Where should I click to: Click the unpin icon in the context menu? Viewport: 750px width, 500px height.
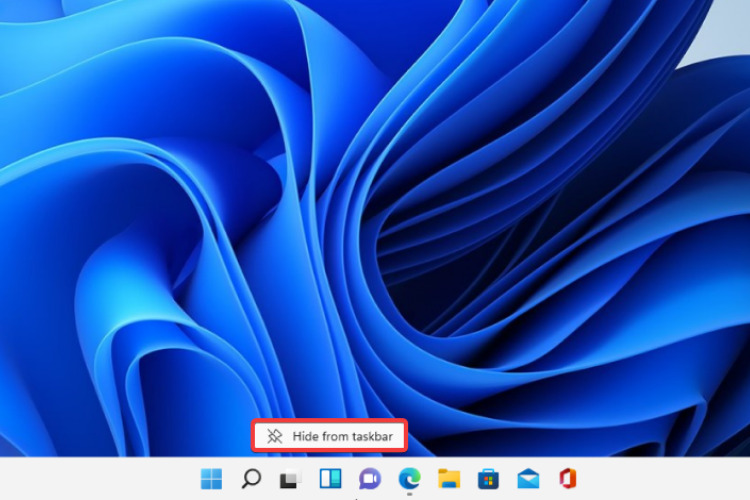pos(274,436)
